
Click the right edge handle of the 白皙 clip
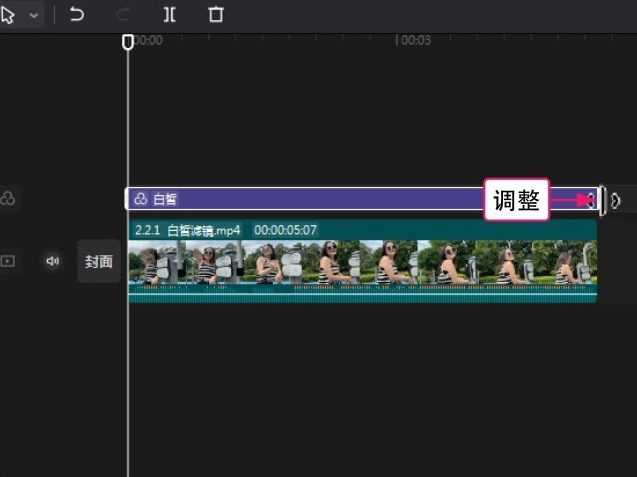602,199
